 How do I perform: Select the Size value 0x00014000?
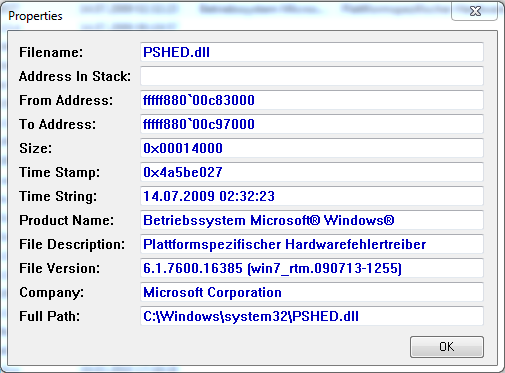312,148
